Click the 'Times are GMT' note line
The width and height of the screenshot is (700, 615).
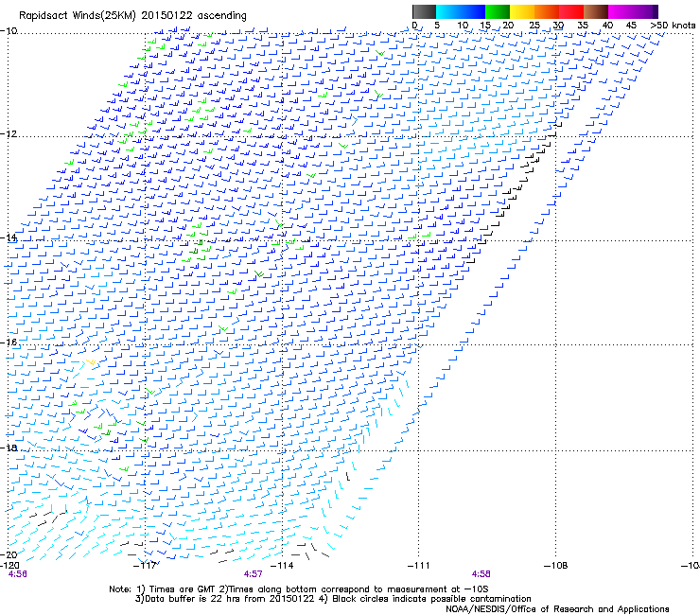299,589
